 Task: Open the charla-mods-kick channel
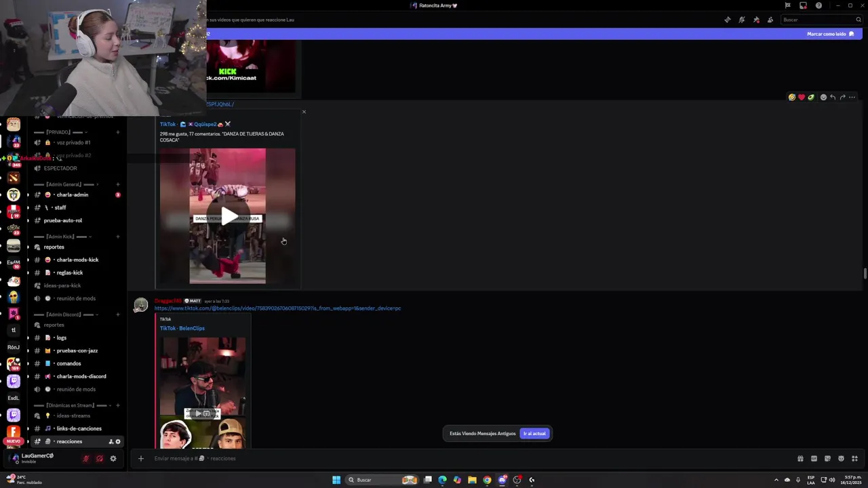click(76, 260)
